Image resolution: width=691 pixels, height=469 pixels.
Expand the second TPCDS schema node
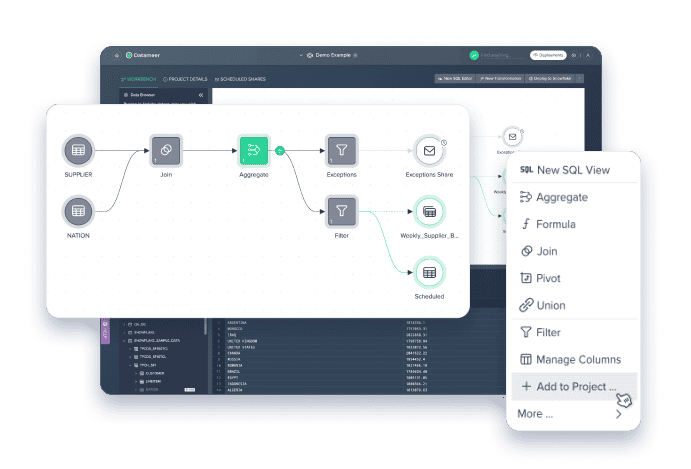click(x=130, y=357)
